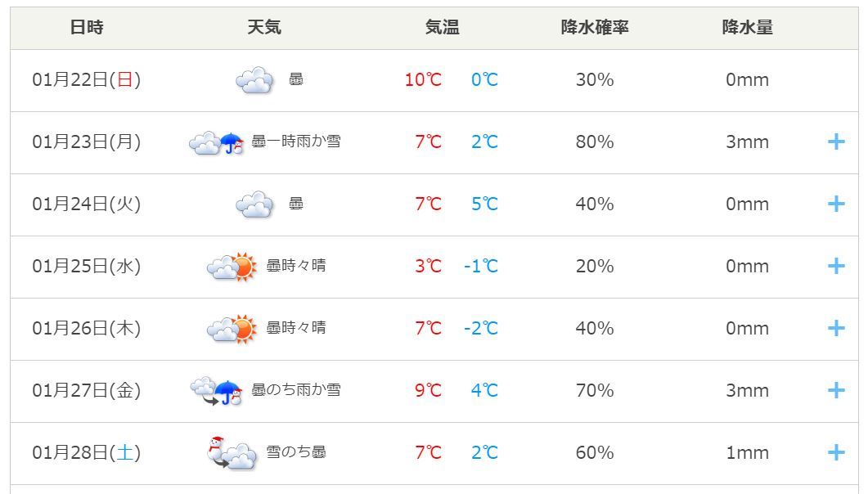
Task: Click the 降水量 column header
Action: click(747, 28)
